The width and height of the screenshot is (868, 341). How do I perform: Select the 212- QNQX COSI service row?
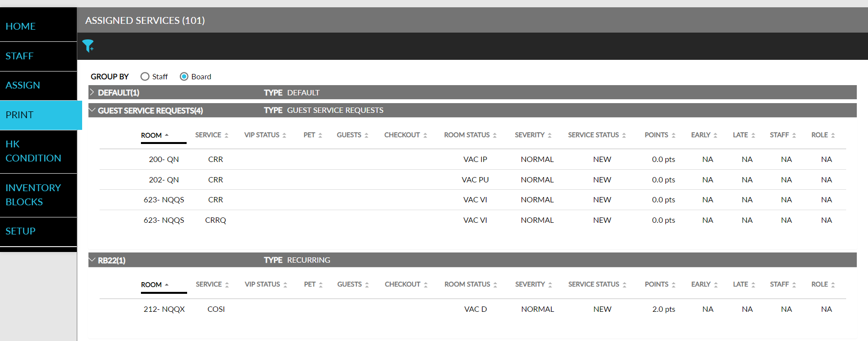216,309
